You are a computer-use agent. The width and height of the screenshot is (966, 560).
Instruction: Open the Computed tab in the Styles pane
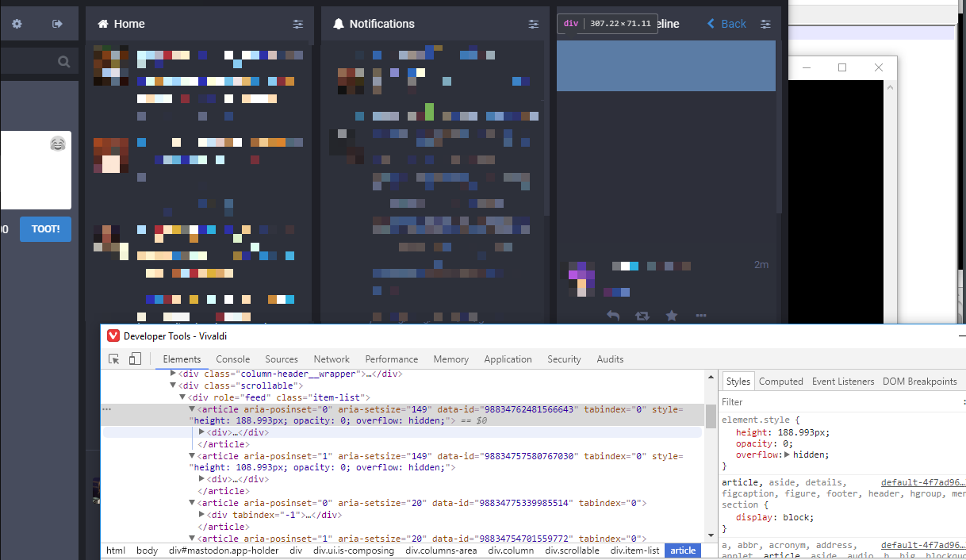point(780,381)
